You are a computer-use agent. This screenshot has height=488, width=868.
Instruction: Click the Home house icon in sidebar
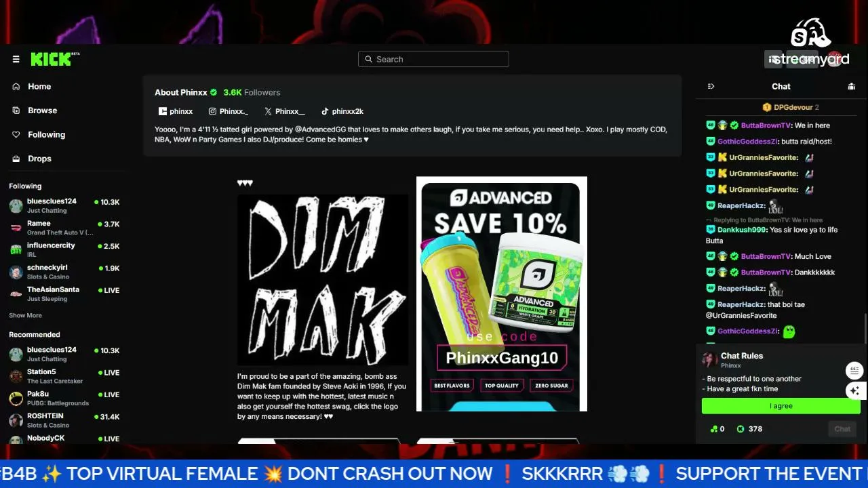[x=16, y=87]
